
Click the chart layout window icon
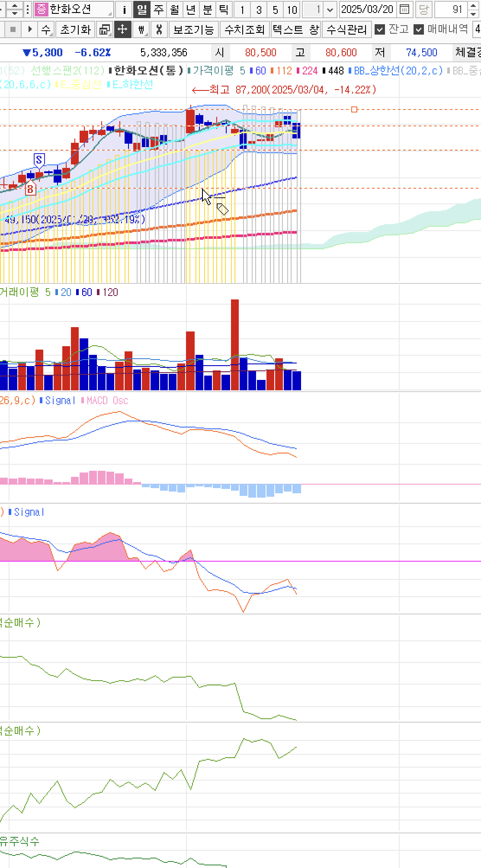pos(104,29)
